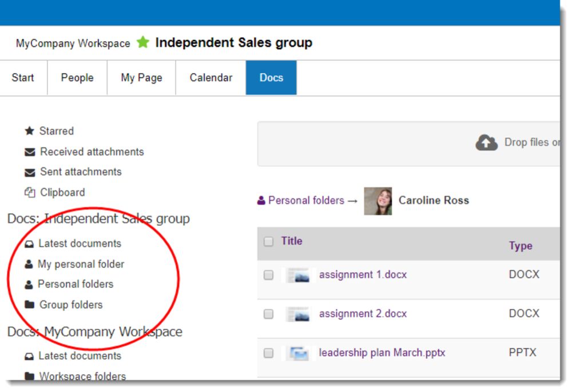The height and width of the screenshot is (392, 572).
Task: Open Latest documents under Independent Sales group
Action: [80, 243]
